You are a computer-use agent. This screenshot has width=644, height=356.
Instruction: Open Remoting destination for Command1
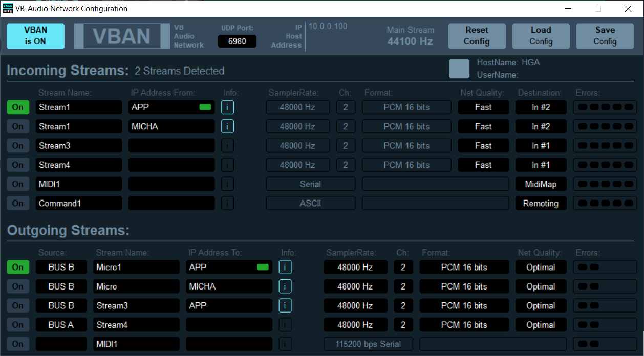pyautogui.click(x=541, y=203)
